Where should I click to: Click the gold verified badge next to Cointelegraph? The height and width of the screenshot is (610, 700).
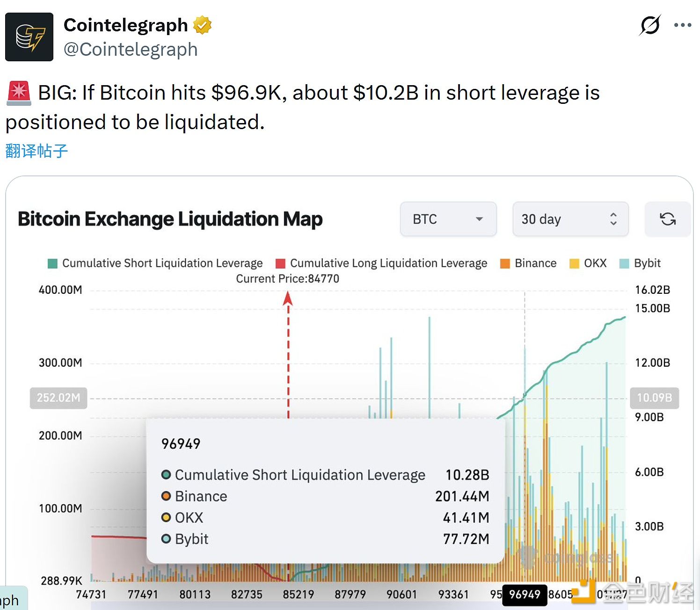[x=201, y=25]
